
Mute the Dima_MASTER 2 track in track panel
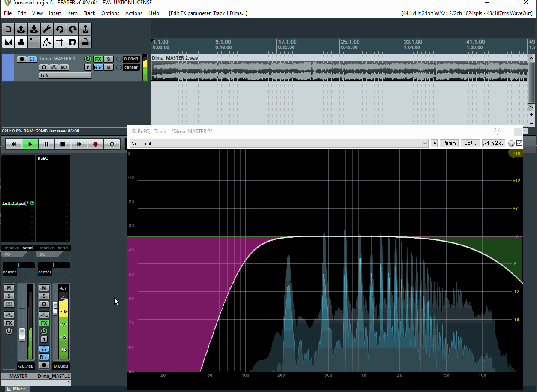(109, 67)
